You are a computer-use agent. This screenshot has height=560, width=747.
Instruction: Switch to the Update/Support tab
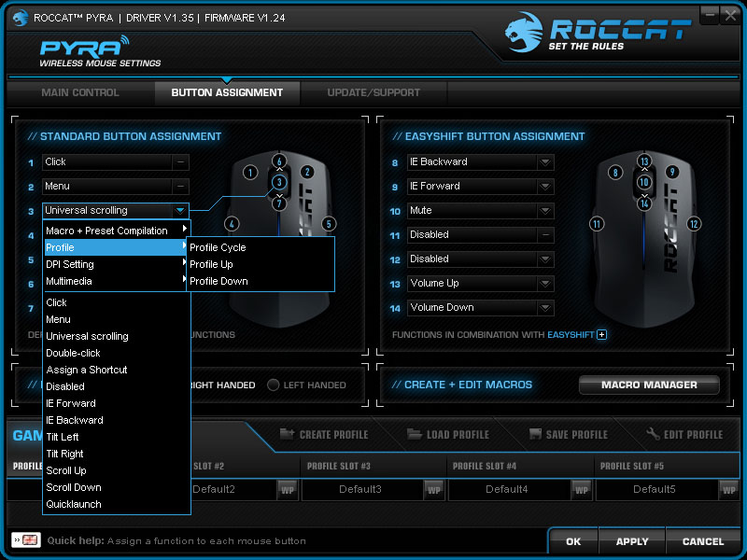coord(373,92)
